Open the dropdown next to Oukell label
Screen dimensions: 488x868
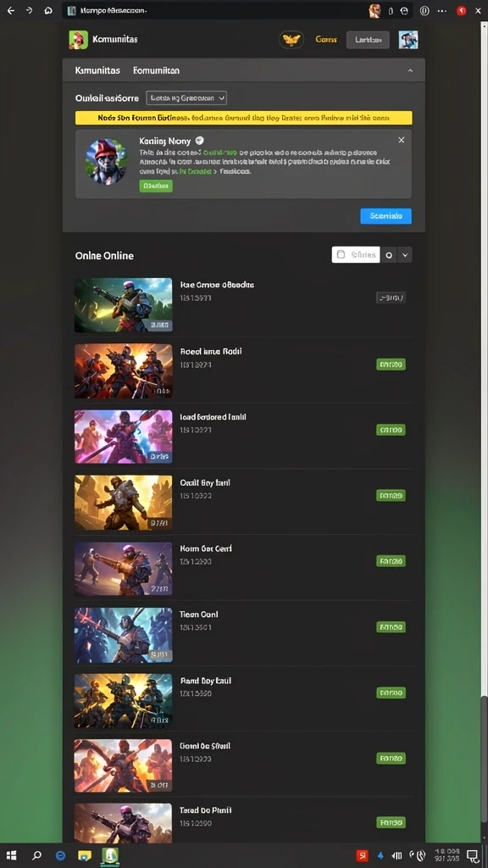tap(186, 98)
